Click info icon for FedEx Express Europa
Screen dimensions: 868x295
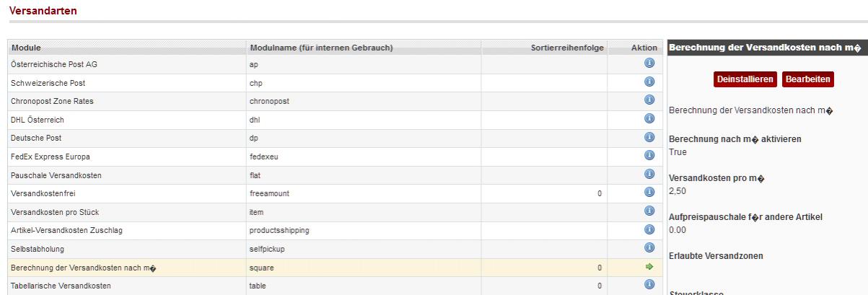coord(649,155)
